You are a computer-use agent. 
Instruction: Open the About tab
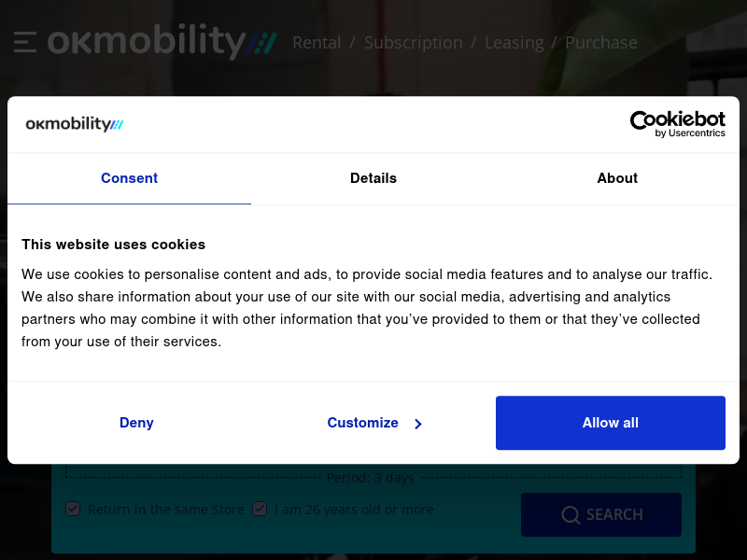(x=617, y=178)
